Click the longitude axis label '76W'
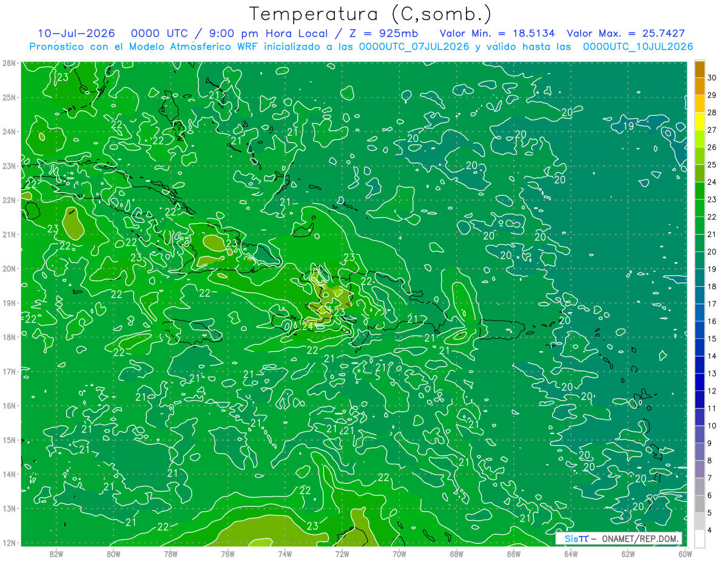This screenshot has width=728, height=562. 228,554
